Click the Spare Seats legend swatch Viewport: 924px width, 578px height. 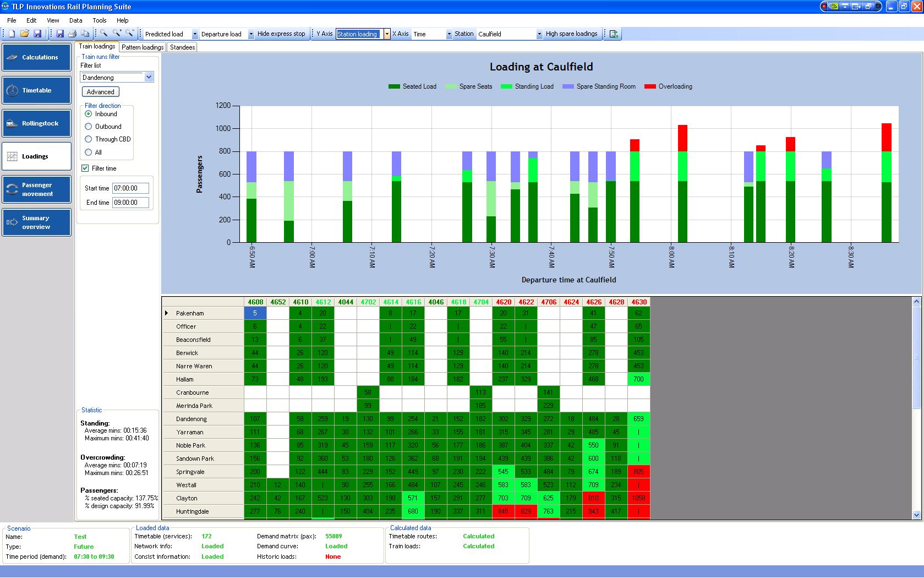[451, 86]
